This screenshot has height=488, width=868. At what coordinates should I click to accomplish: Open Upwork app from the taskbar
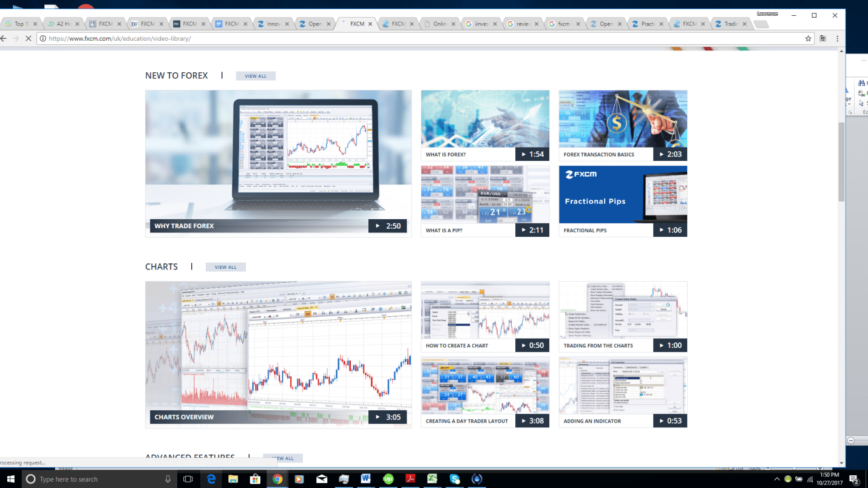click(388, 479)
